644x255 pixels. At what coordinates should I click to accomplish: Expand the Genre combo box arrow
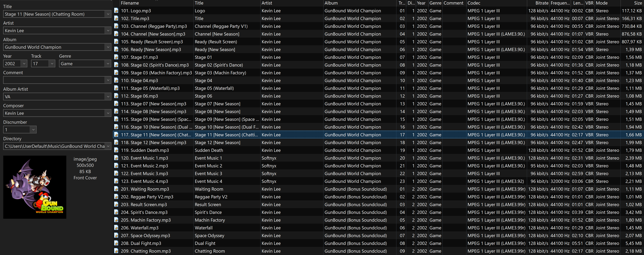click(x=108, y=64)
